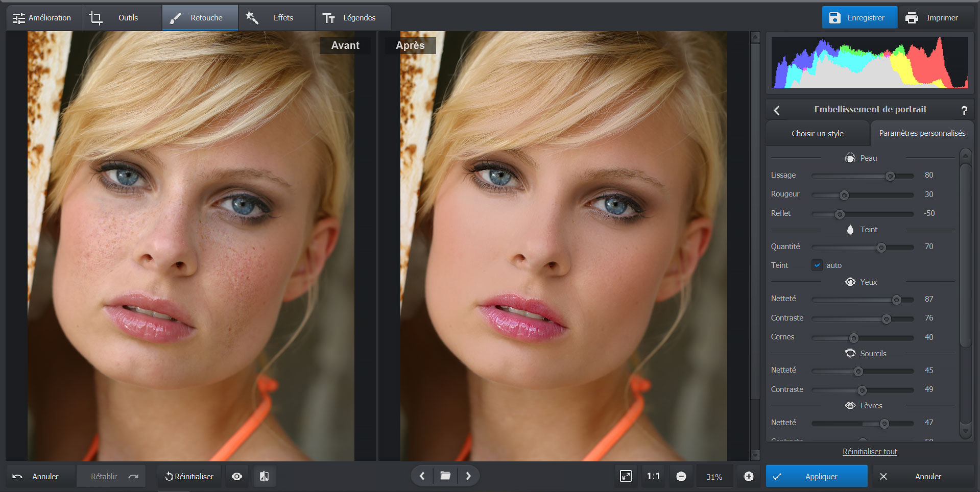Click the settings panel scrollbar down arrow
The width and height of the screenshot is (980, 492).
tap(965, 431)
